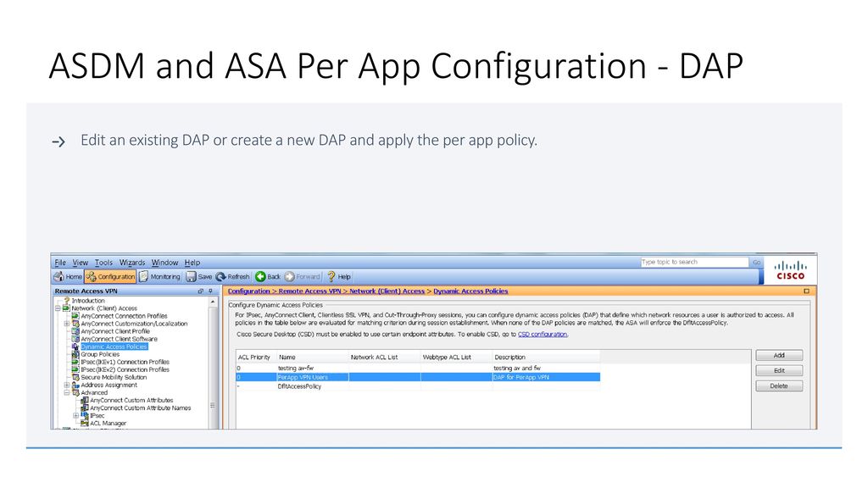Collapse Network (Client) Access tree node
This screenshot has width=868, height=488.
[x=58, y=308]
